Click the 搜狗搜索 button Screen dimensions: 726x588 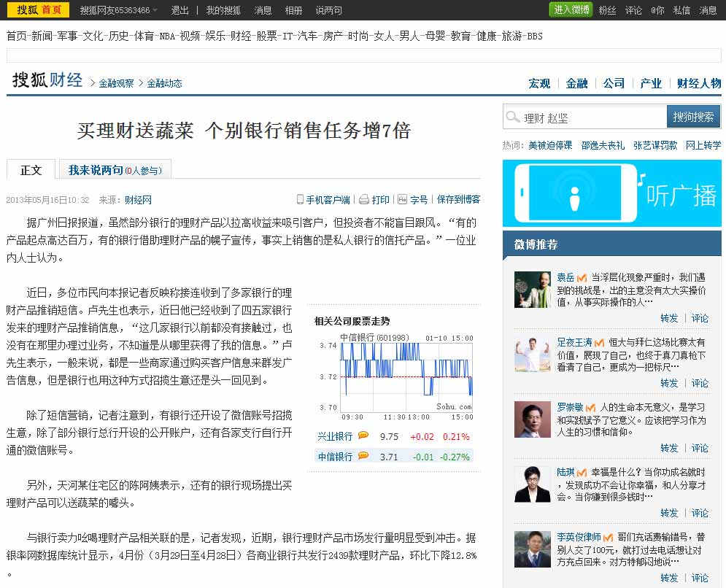693,117
